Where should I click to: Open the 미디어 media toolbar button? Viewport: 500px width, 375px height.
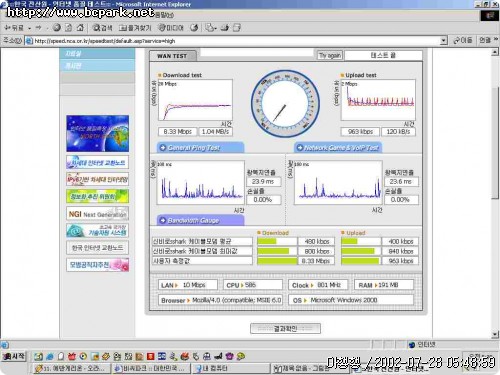(171, 28)
